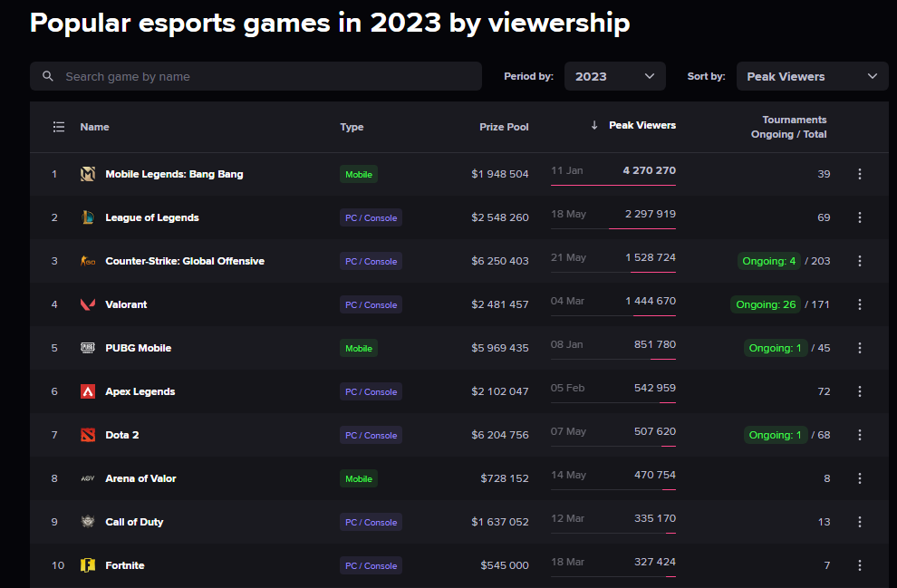Click the list view icon in table header
897x588 pixels.
59,127
